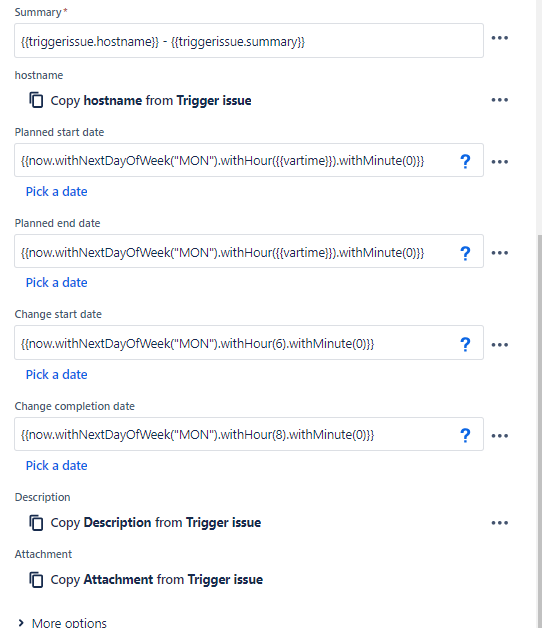Pick a date for Change completion date

[56, 465]
